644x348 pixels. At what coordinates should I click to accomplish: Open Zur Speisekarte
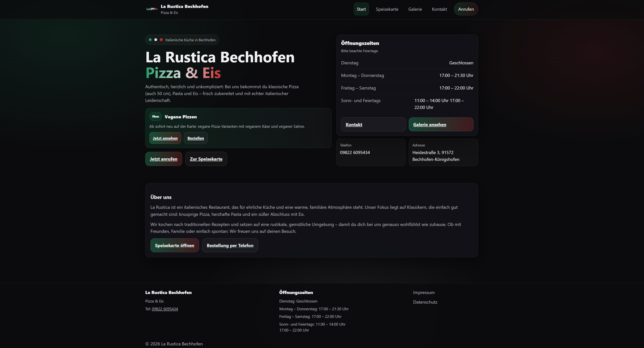206,159
